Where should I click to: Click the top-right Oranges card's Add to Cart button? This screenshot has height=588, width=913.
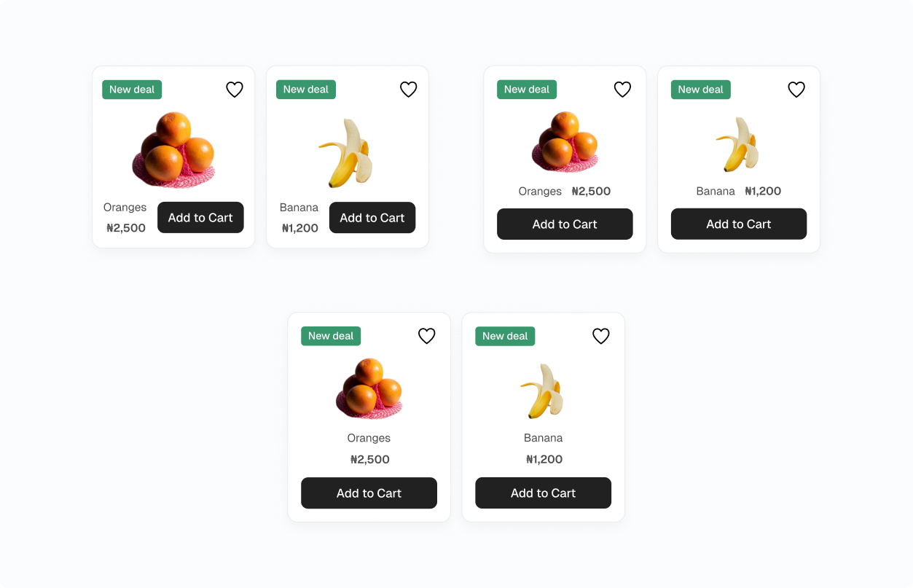pyautogui.click(x=565, y=224)
